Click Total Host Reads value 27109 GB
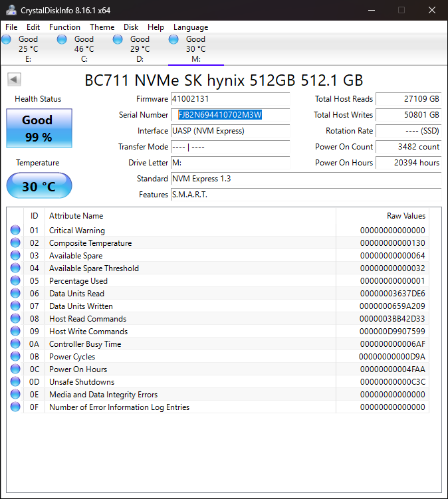 [409, 99]
